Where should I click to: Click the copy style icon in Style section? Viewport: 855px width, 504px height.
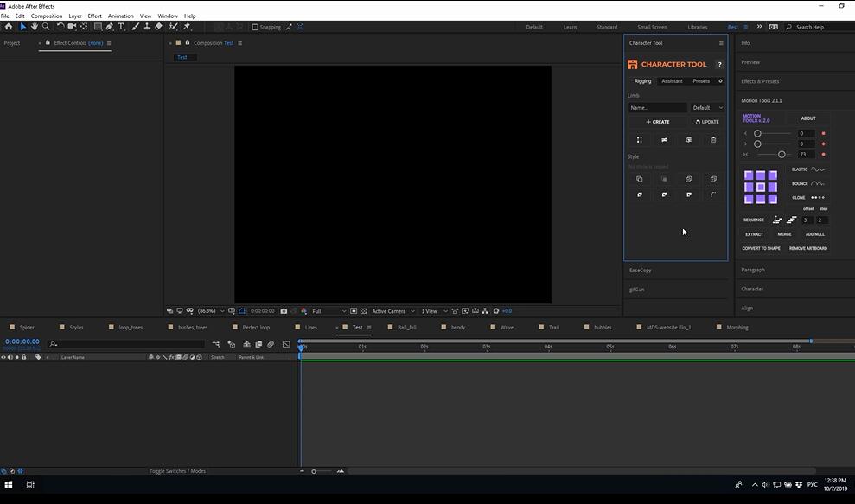click(640, 179)
